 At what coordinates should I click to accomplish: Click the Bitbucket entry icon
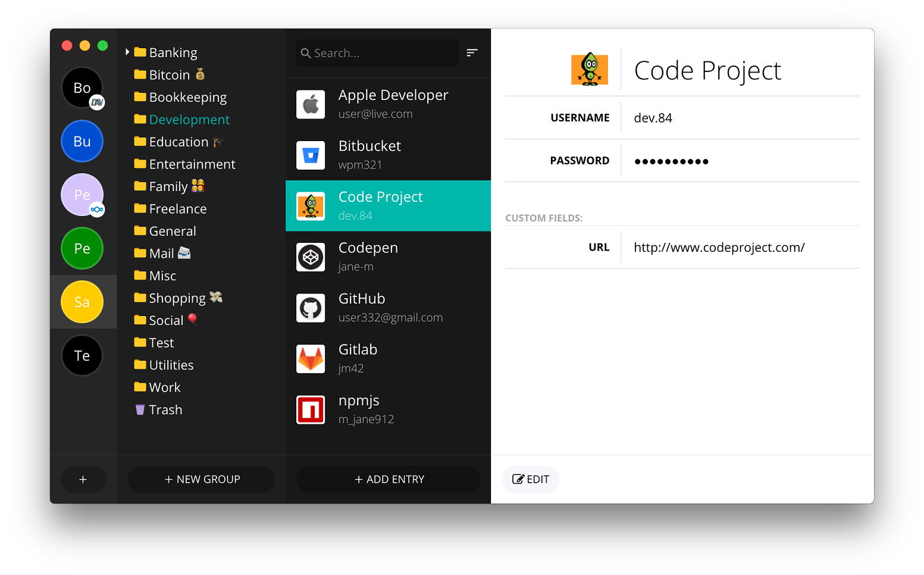[311, 155]
